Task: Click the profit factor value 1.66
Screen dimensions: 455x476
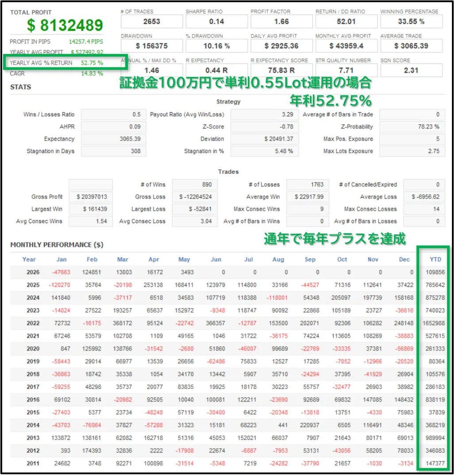Action: pyautogui.click(x=281, y=22)
